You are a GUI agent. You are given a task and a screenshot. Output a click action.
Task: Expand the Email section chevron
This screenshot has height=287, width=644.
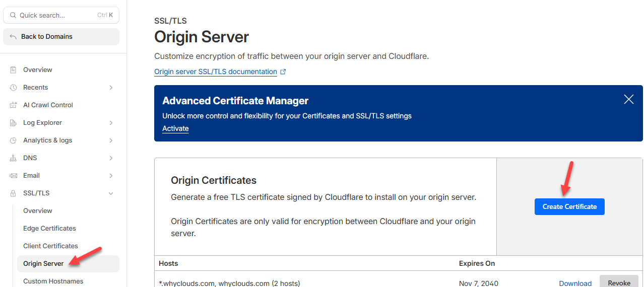tap(111, 176)
